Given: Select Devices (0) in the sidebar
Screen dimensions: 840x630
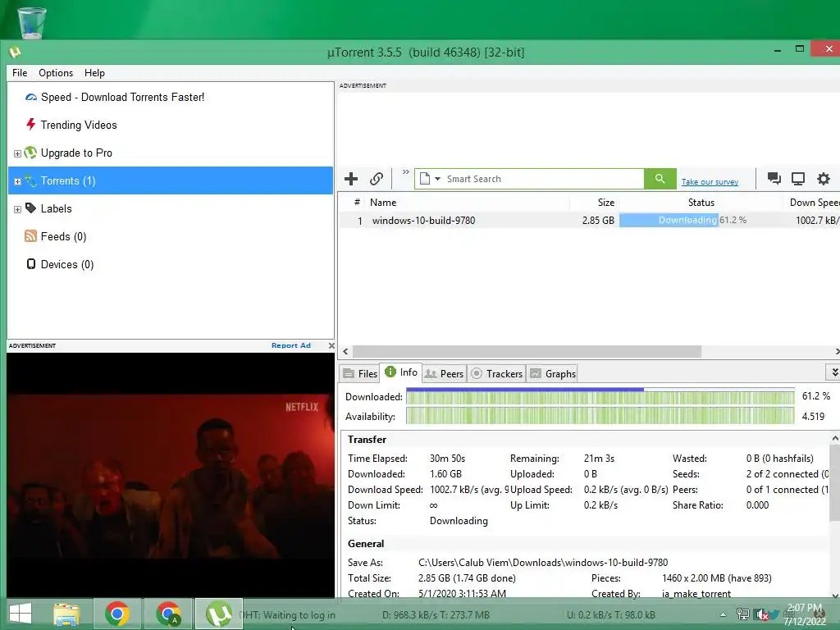Looking at the screenshot, I should [67, 264].
